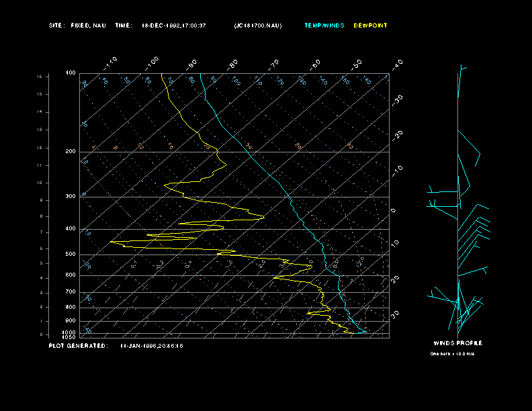532x411 pixels.
Task: Click the 'One barb = 10.0 m/s' note
Action: tap(452, 354)
